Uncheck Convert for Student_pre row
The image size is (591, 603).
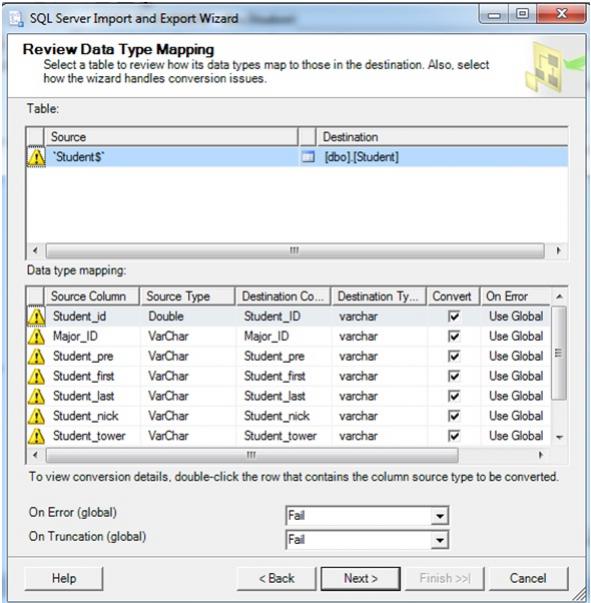pos(454,356)
